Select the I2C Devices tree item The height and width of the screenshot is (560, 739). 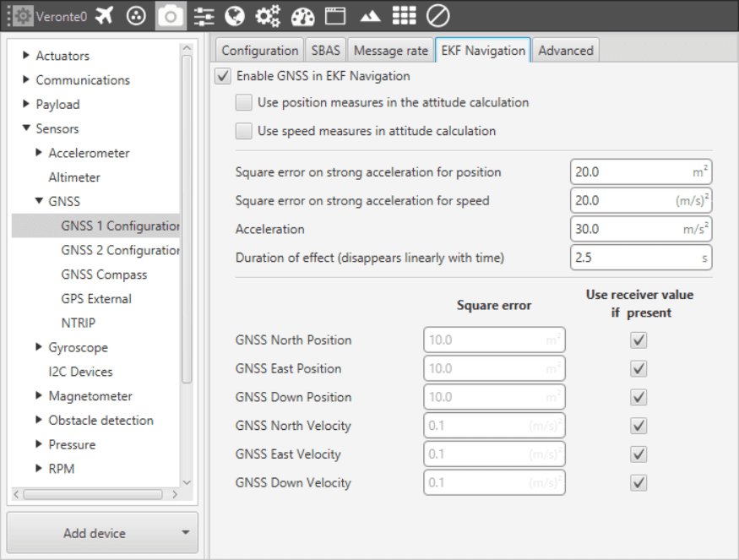tap(80, 372)
